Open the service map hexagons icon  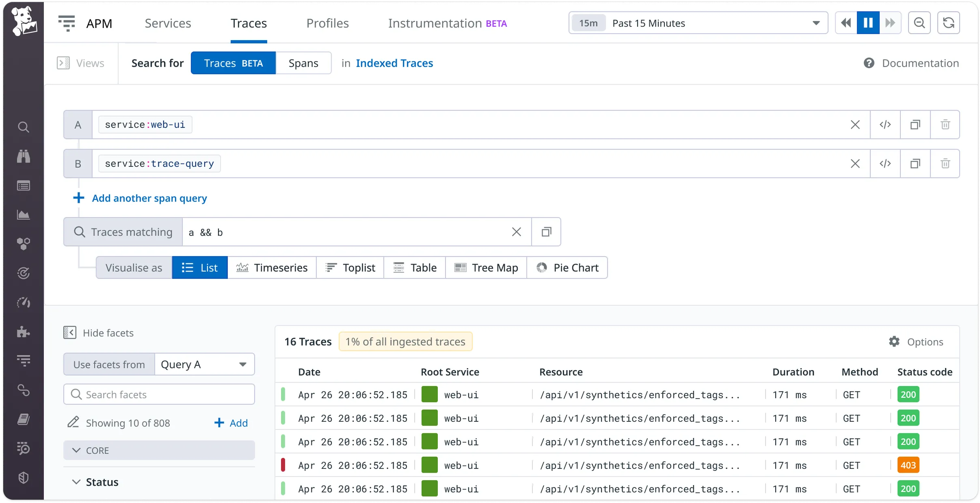click(x=24, y=244)
